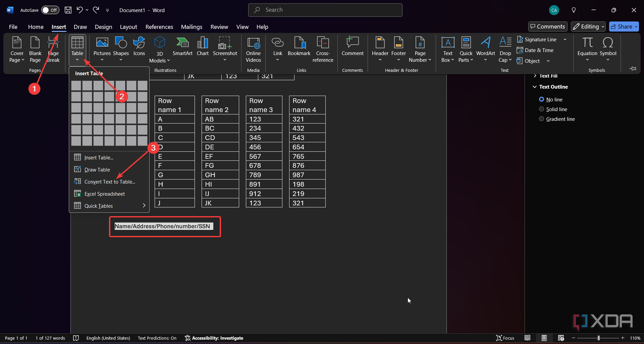644x344 pixels.
Task: Insert WordArt text
Action: coord(485,50)
